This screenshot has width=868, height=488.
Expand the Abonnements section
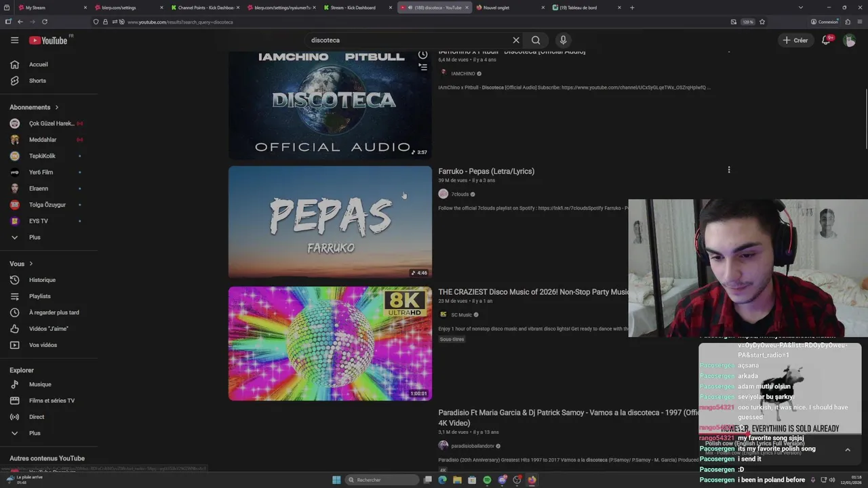point(35,107)
